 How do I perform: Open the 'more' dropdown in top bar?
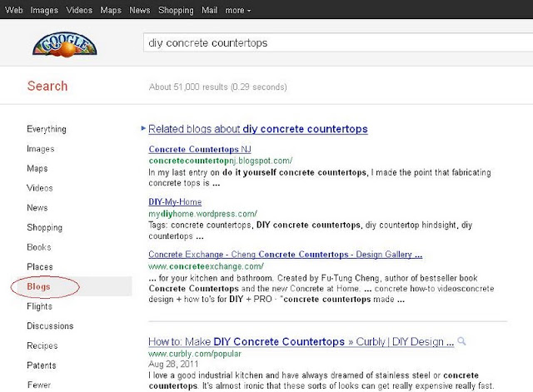click(x=238, y=11)
